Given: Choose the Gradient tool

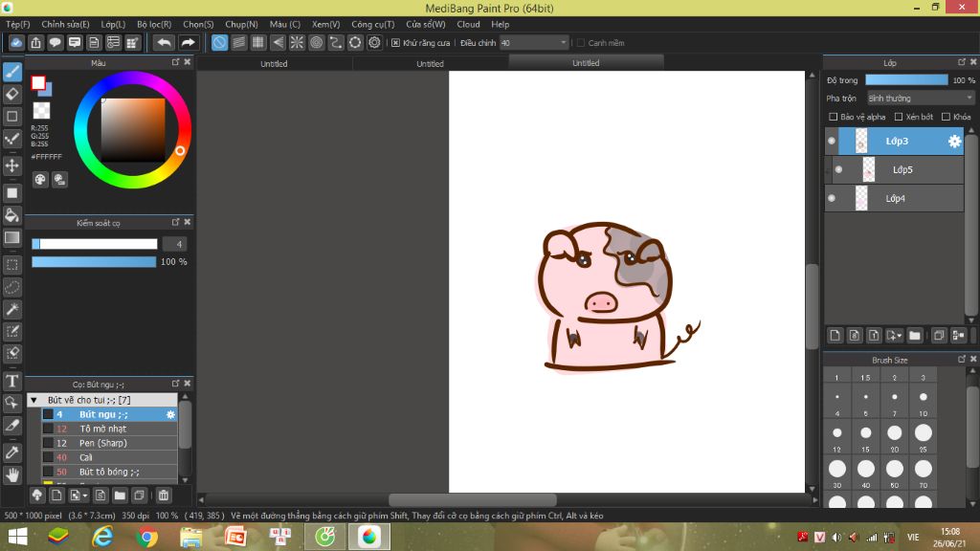Looking at the screenshot, I should 11,237.
